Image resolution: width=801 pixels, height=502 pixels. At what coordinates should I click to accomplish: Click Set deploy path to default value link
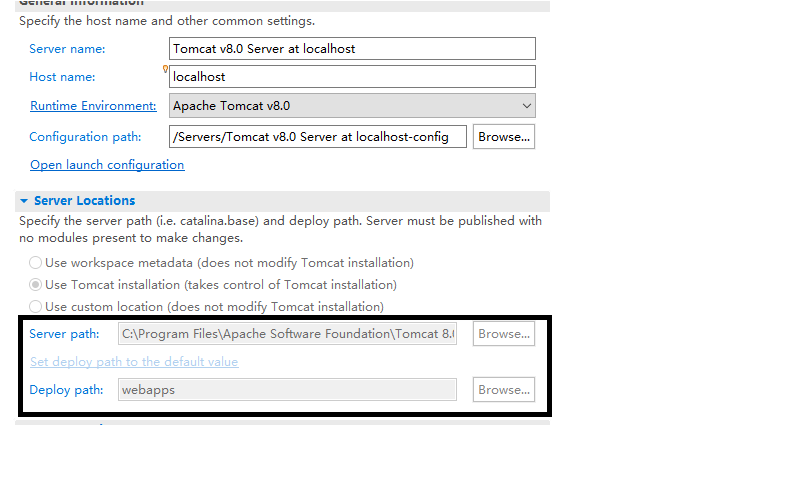point(134,362)
